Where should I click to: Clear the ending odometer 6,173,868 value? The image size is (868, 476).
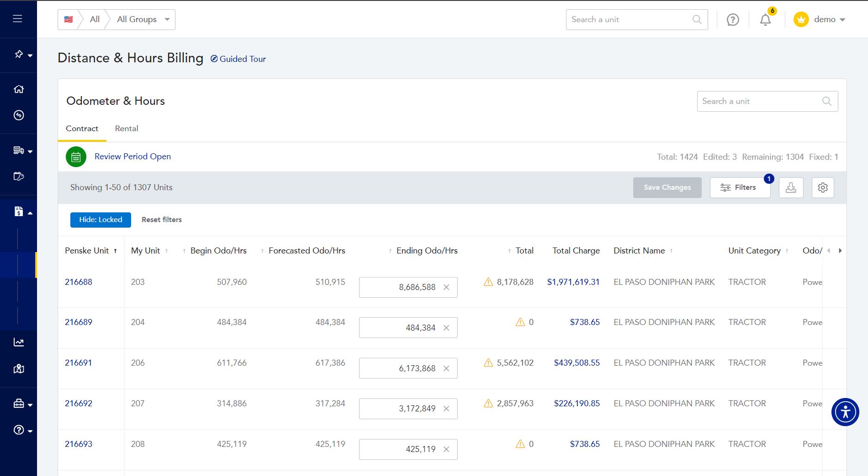click(446, 368)
